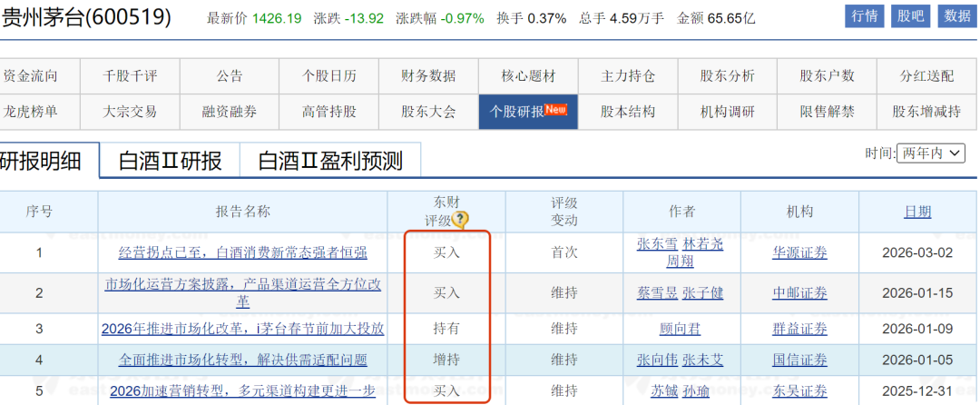This screenshot has height=405, width=980.
Task: Click the 股吧 button
Action: point(909,16)
